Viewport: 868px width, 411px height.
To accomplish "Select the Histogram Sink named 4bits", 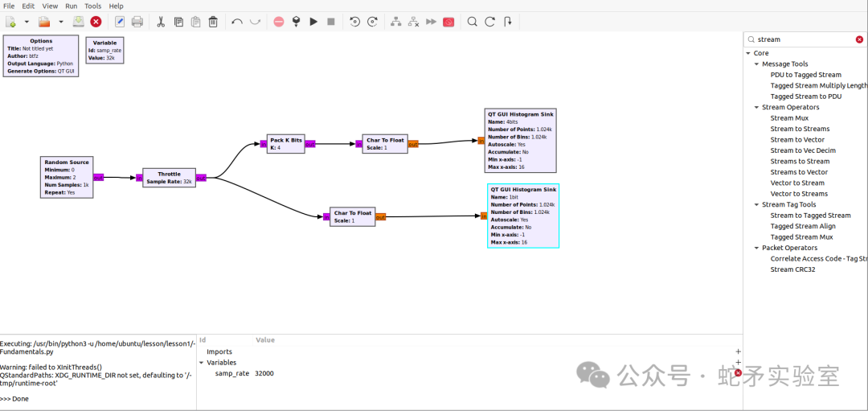I will pyautogui.click(x=520, y=141).
